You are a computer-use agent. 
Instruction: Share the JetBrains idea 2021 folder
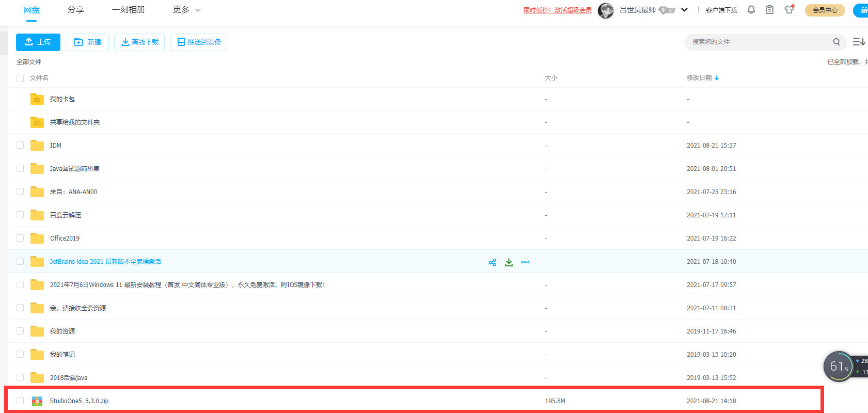(492, 262)
